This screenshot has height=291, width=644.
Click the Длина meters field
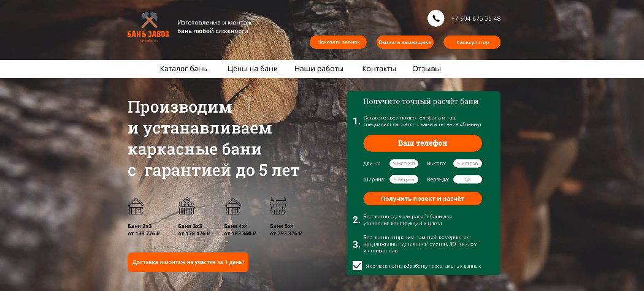404,164
